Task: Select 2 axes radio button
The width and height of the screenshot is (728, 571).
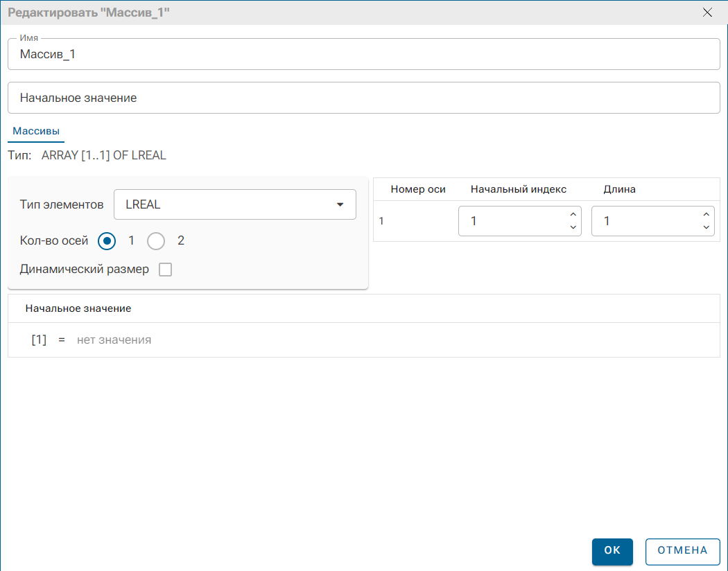Action: coord(156,240)
